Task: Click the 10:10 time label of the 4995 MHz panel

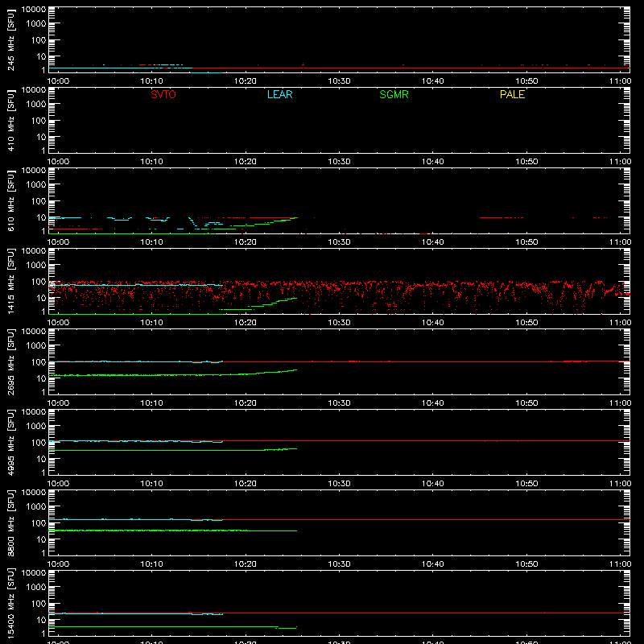Action: (151, 484)
